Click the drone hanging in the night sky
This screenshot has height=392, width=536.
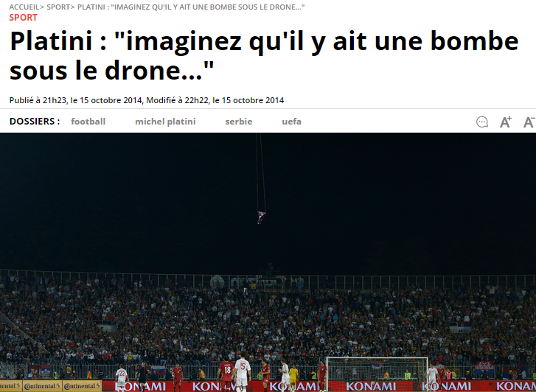point(261,217)
